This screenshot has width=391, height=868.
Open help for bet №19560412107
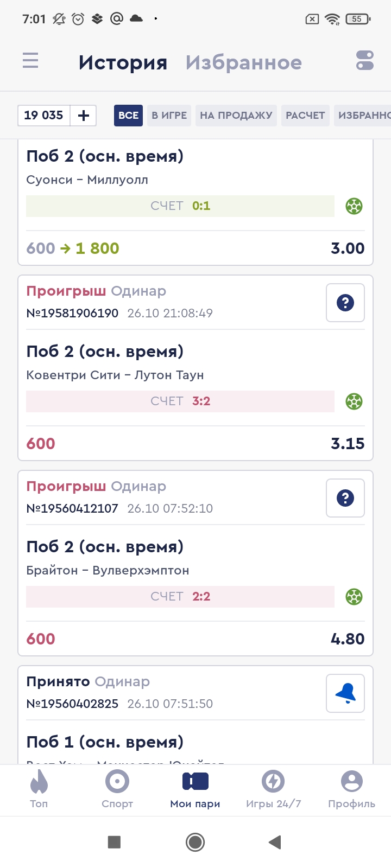[345, 498]
